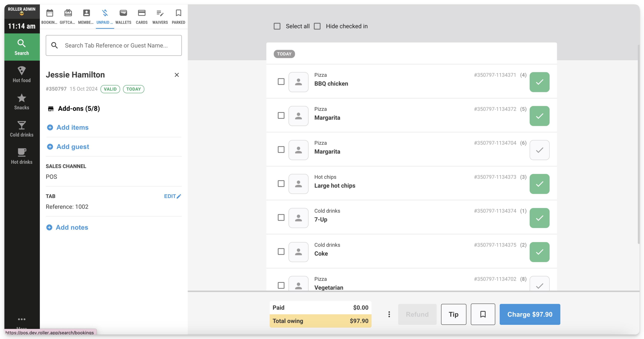This screenshot has height=339, width=644.
Task: Click the Charge $97.90 button
Action: pyautogui.click(x=530, y=314)
